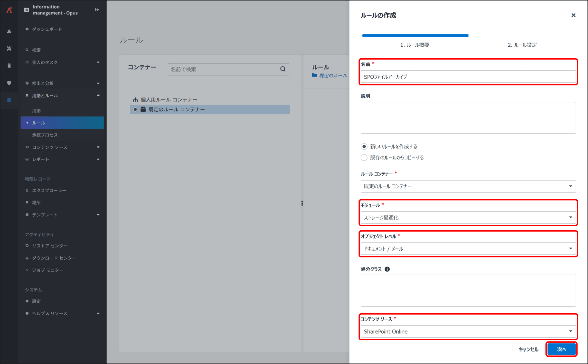Image resolution: width=588 pixels, height=364 pixels.
Task: Click the 処分クラス info icon
Action: 387,269
